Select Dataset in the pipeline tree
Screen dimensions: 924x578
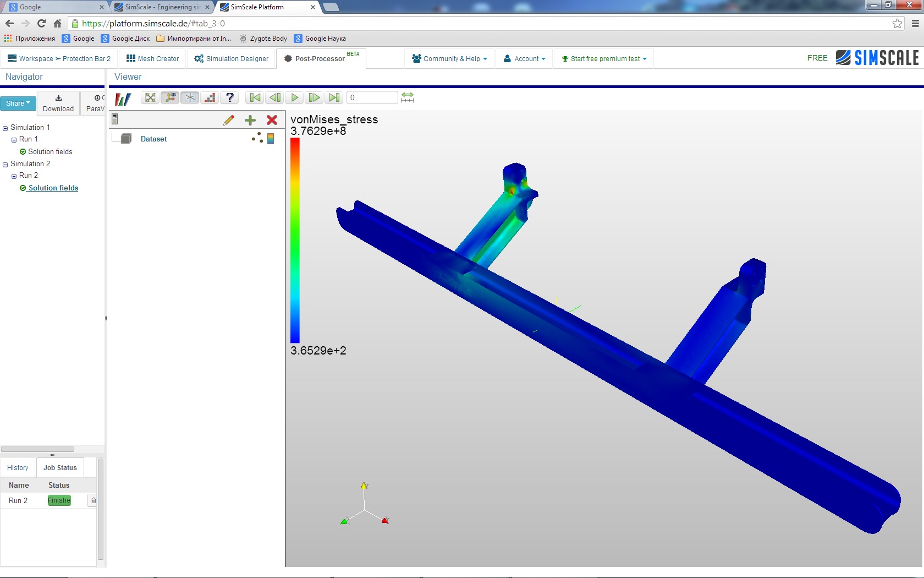(153, 139)
